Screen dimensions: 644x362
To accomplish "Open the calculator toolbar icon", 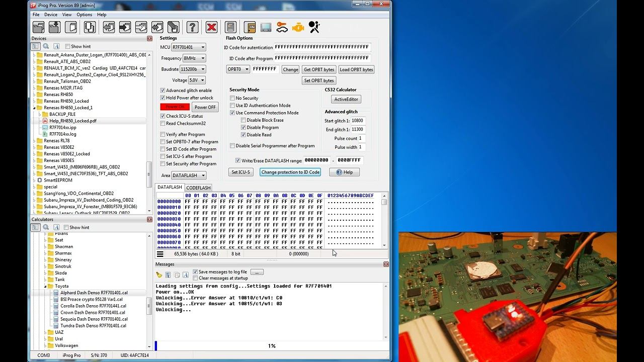I will tap(230, 27).
